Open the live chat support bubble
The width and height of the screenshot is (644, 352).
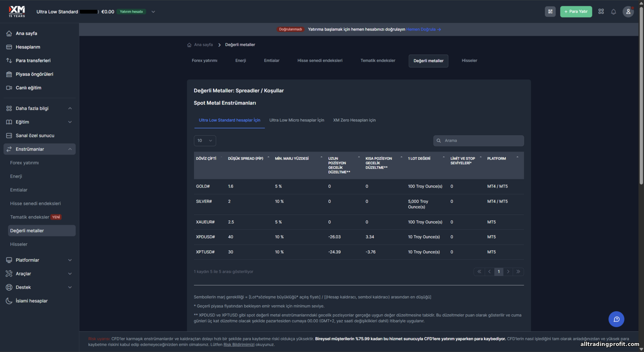tap(616, 319)
